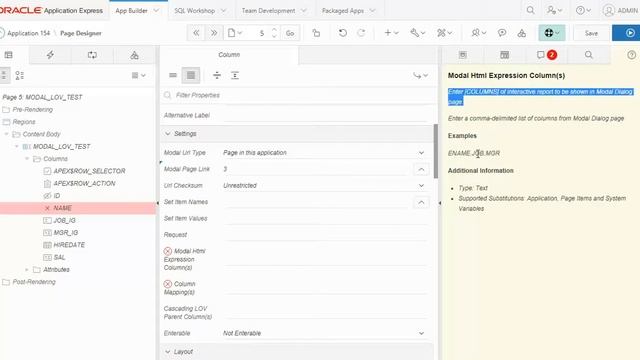The height and width of the screenshot is (360, 640).
Task: Collapse the MODAL_LOV_TEST region node
Action: (x=17, y=146)
